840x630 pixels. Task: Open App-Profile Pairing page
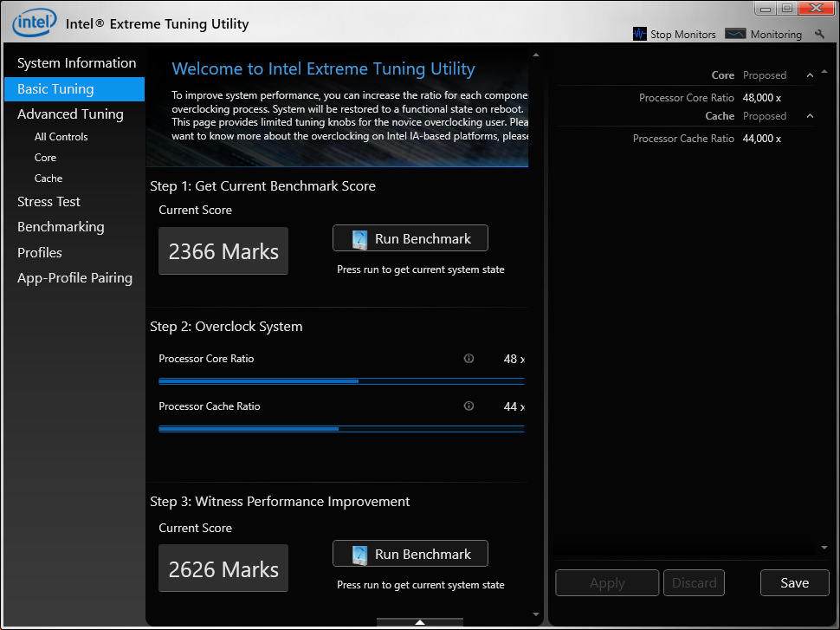[x=74, y=277]
